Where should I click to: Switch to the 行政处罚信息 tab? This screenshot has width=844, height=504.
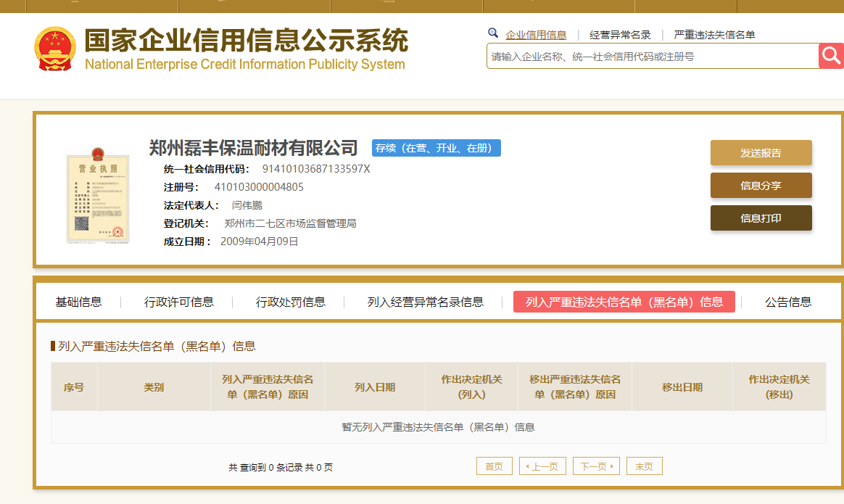pos(291,302)
